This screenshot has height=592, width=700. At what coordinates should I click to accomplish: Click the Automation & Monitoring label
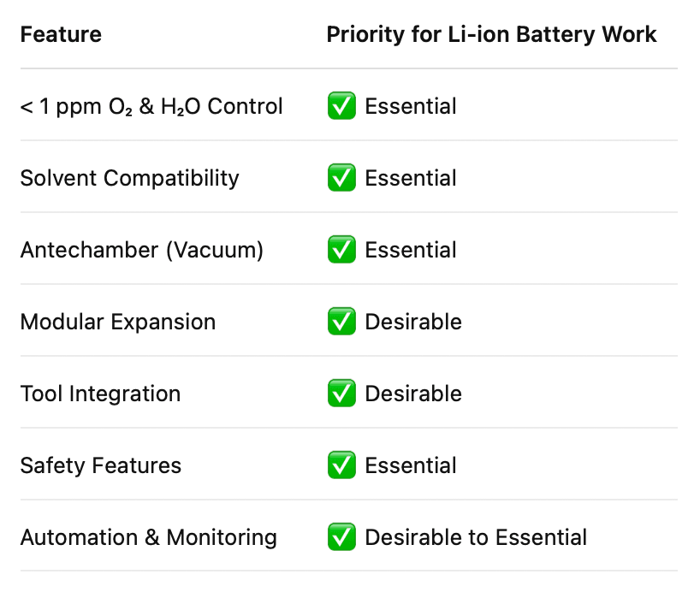tap(149, 537)
